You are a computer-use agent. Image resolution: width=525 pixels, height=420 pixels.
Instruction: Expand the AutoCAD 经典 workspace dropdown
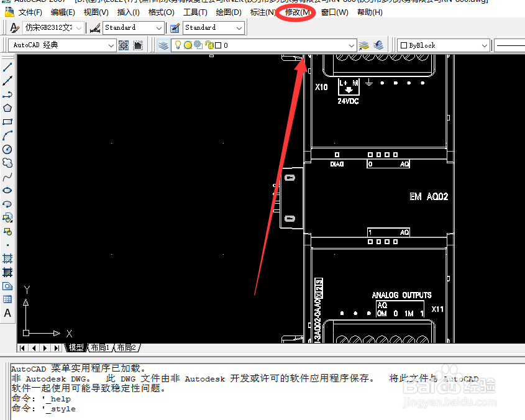[x=111, y=45]
